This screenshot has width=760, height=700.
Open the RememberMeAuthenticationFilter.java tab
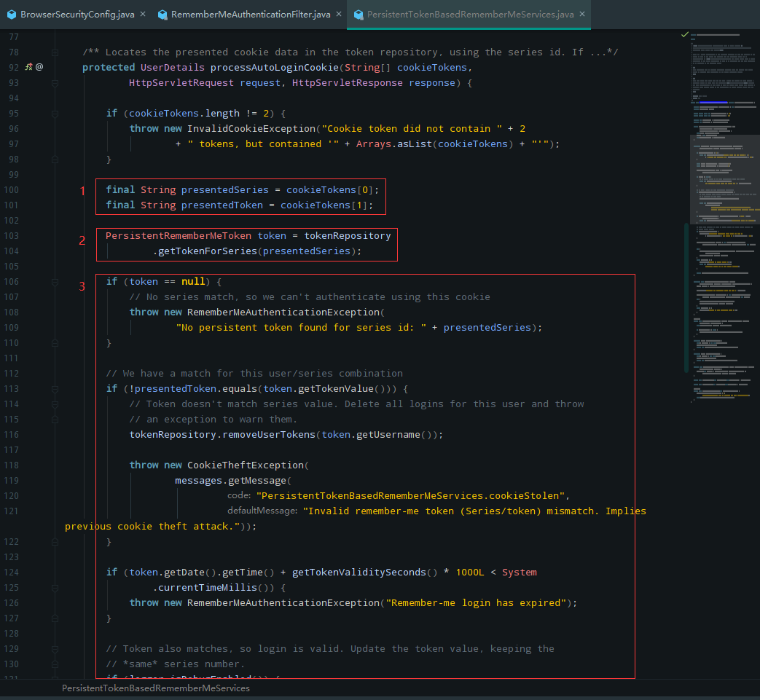pos(249,15)
